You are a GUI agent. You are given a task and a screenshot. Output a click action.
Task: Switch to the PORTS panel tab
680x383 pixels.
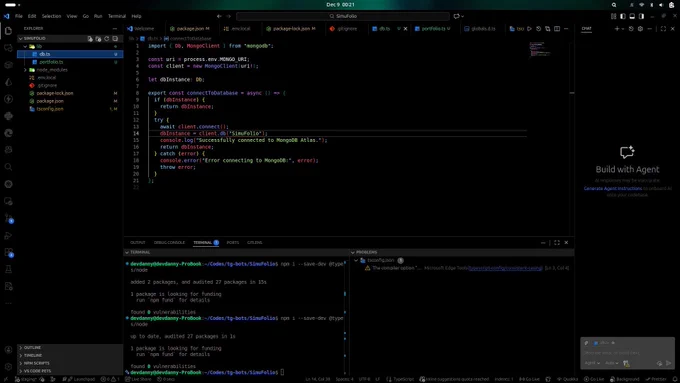click(232, 242)
